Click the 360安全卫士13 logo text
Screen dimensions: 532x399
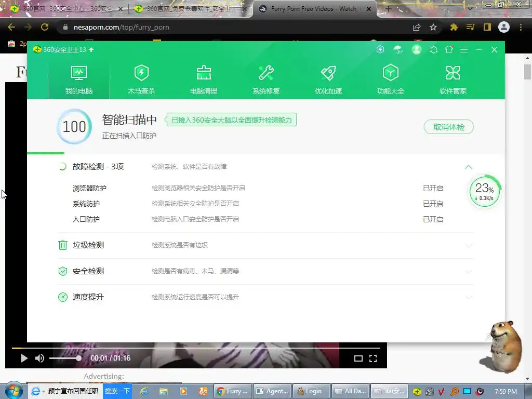tap(64, 49)
